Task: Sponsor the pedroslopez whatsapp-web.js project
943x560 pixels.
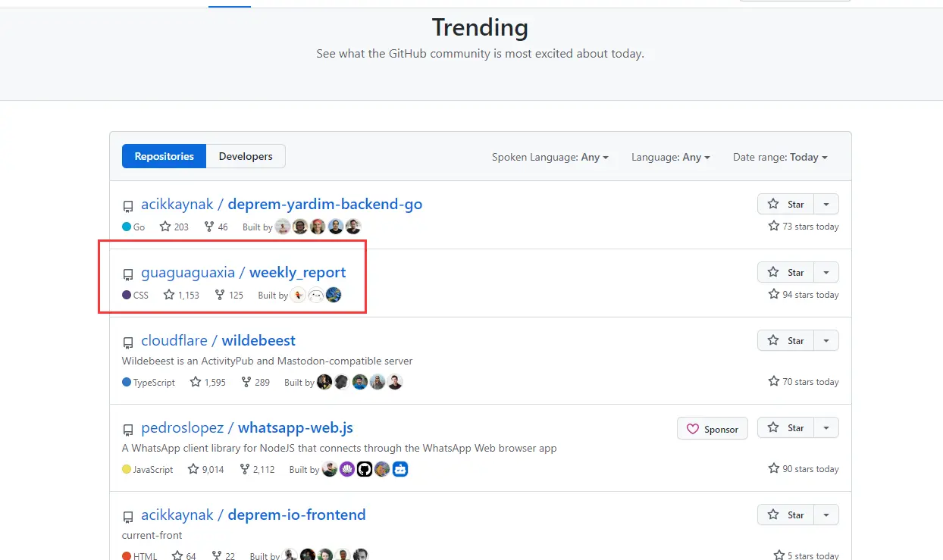Action: coord(713,428)
